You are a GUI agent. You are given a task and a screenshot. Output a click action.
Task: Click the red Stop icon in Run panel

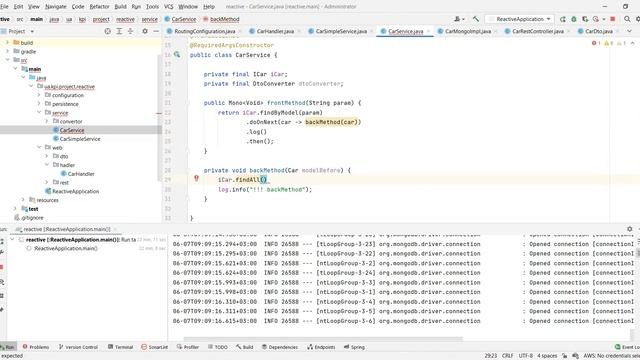[x=2, y=267]
